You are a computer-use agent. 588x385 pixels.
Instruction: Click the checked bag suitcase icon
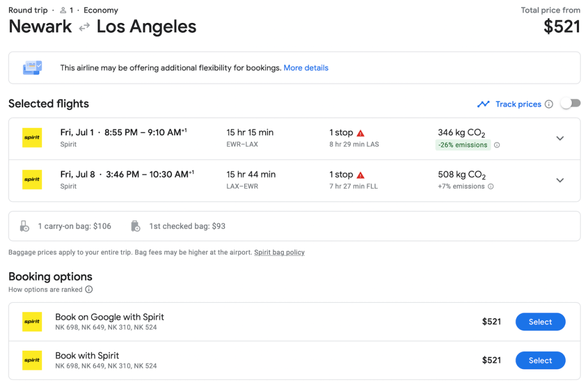(x=135, y=226)
